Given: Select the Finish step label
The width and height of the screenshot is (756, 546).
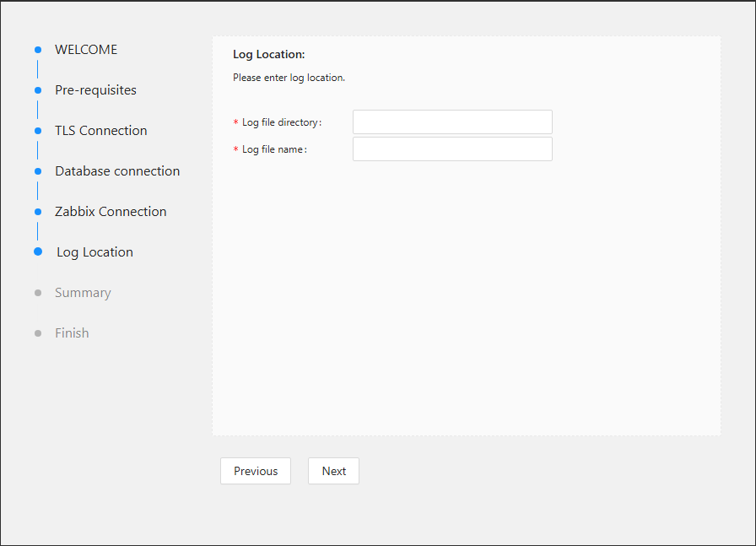Looking at the screenshot, I should (72, 333).
